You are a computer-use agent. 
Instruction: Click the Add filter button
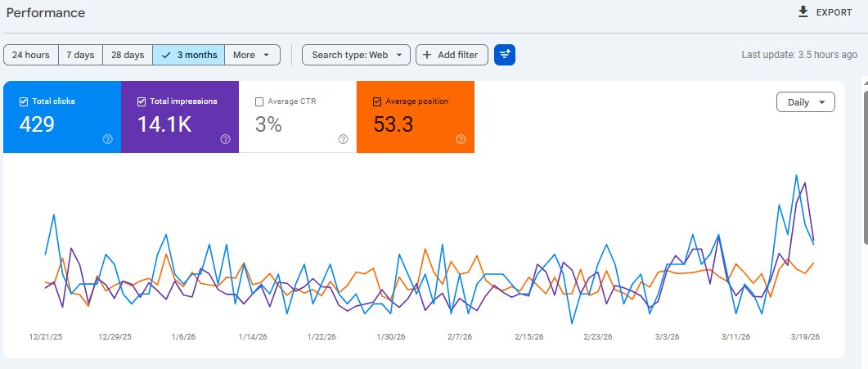pyautogui.click(x=452, y=55)
